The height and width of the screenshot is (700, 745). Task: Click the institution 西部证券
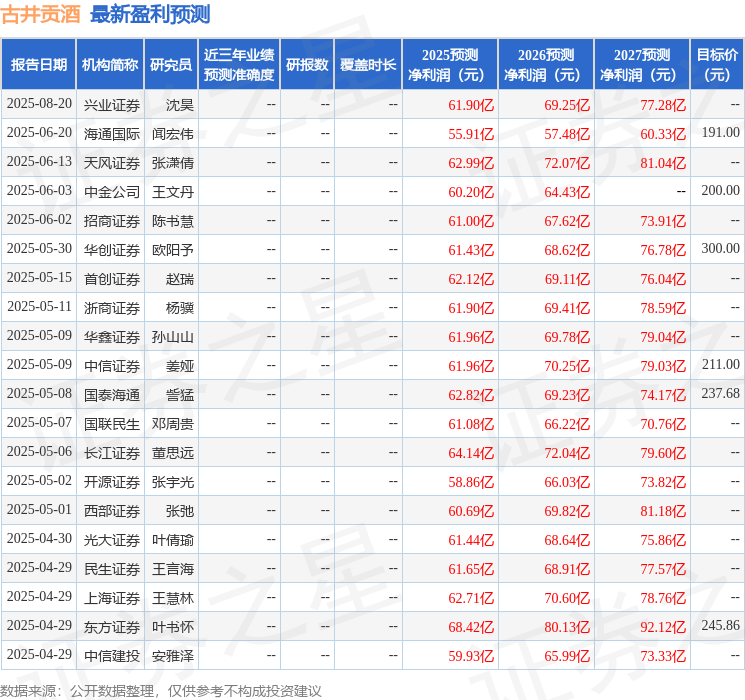[112, 511]
